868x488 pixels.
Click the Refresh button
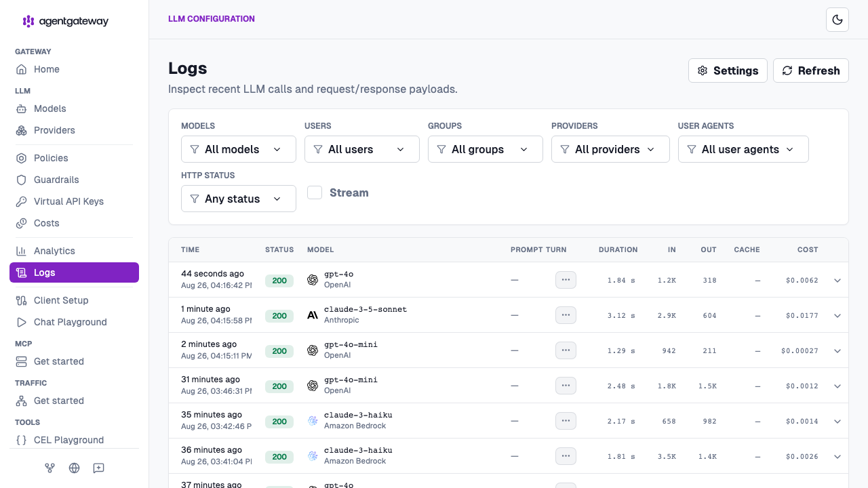(x=811, y=70)
